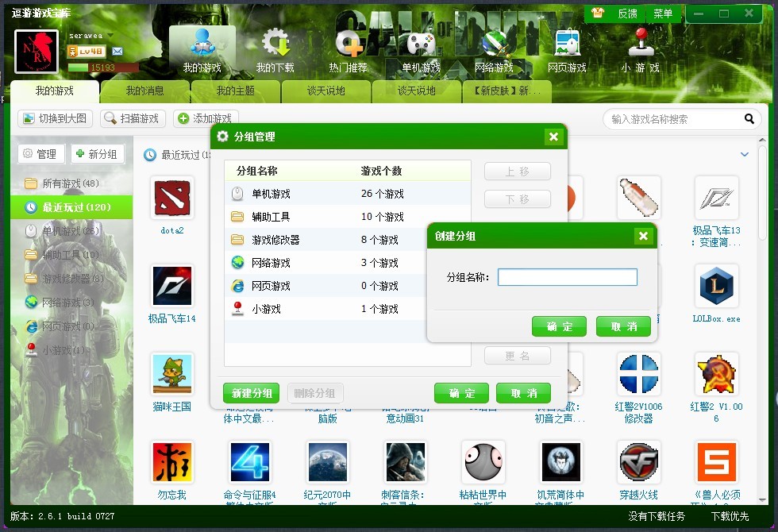Click the 新分组 button in the sidebar
The width and height of the screenshot is (778, 532).
pos(97,154)
